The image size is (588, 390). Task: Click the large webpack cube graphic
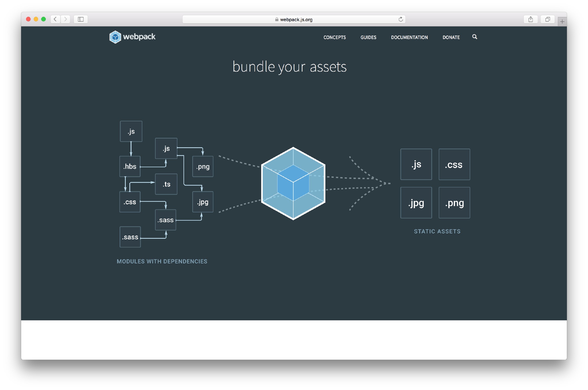[293, 184]
